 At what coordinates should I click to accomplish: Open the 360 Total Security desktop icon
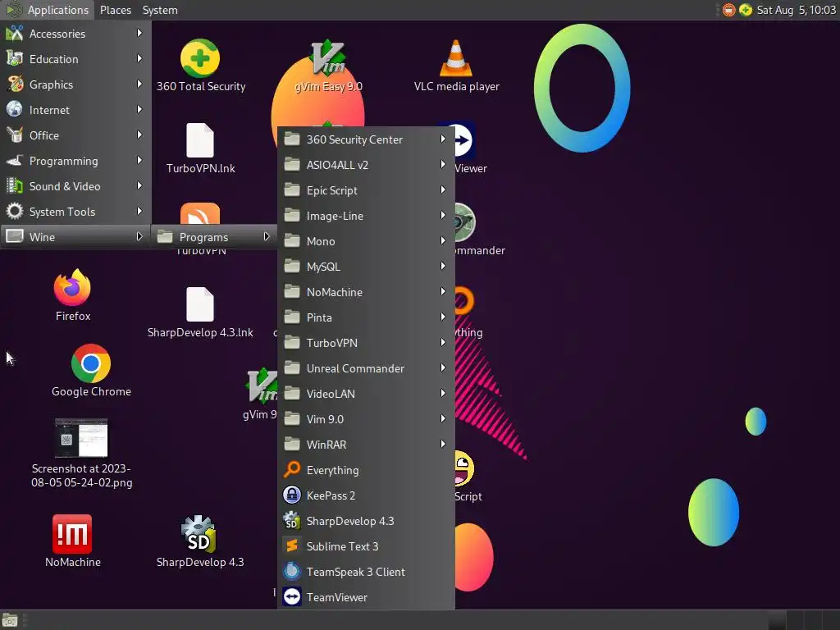200,58
